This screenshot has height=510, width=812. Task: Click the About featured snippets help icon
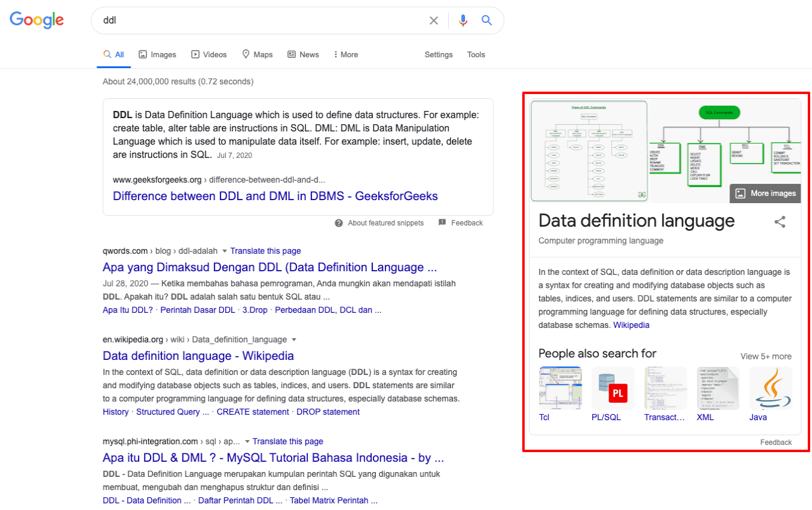(339, 223)
